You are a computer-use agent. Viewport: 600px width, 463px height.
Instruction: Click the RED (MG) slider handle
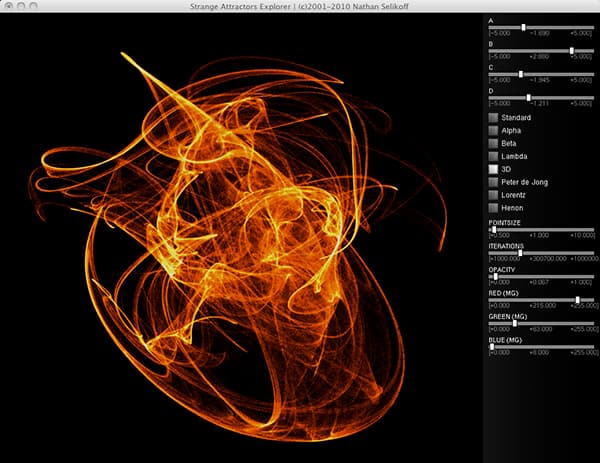click(578, 299)
